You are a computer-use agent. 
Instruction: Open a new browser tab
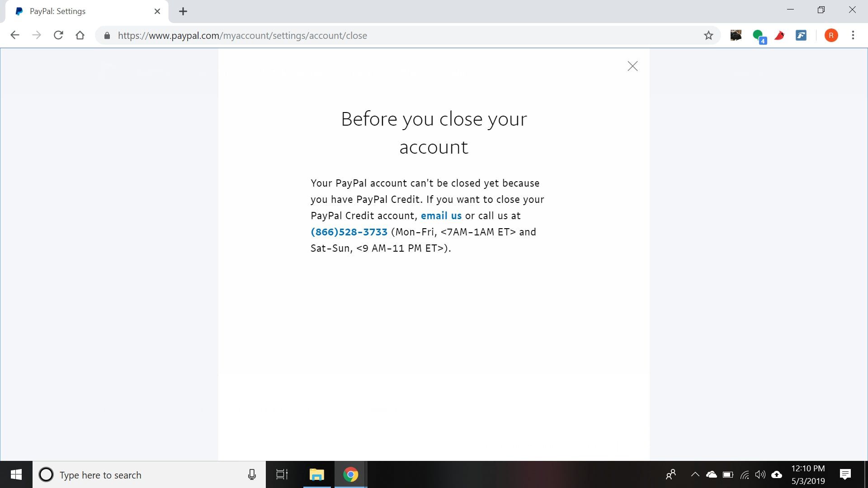[183, 11]
